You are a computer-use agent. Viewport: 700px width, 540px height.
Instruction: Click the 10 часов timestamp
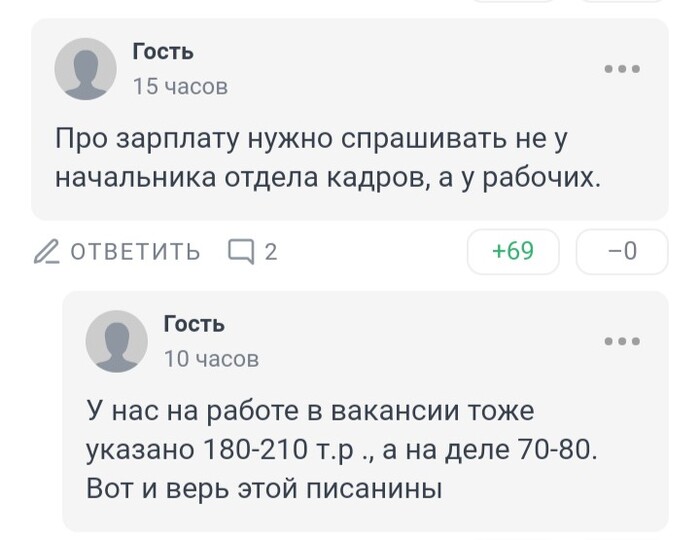click(x=211, y=358)
